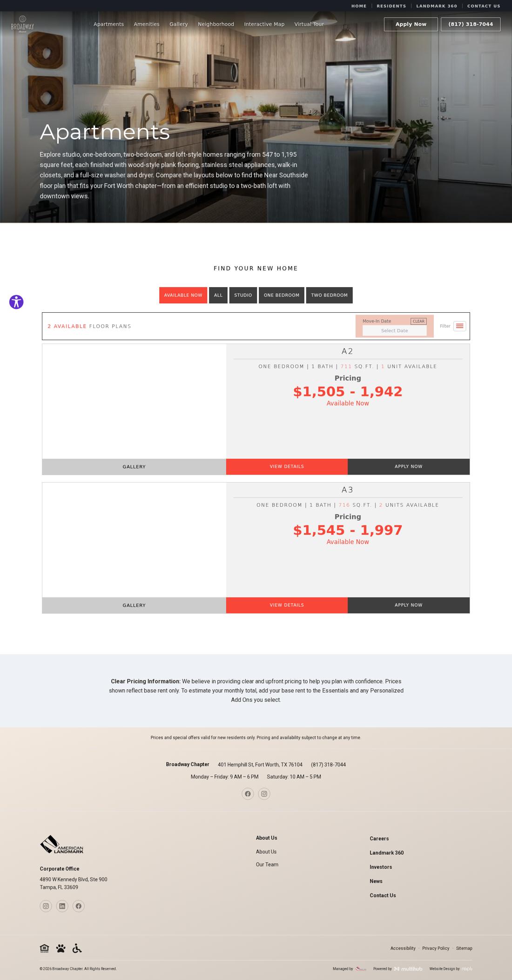Click the Broadway Chapter logo
Screen dimensions: 512x980
point(22,24)
